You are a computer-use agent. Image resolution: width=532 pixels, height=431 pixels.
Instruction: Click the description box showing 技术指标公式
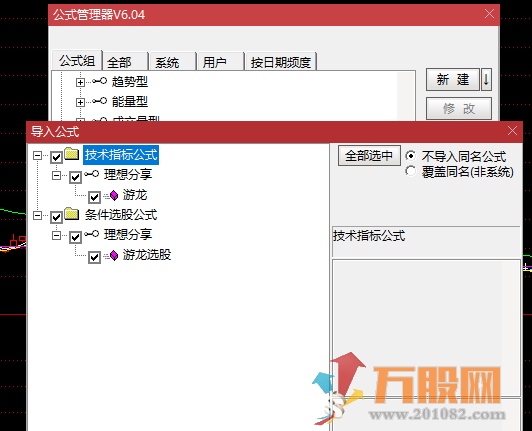(426, 241)
